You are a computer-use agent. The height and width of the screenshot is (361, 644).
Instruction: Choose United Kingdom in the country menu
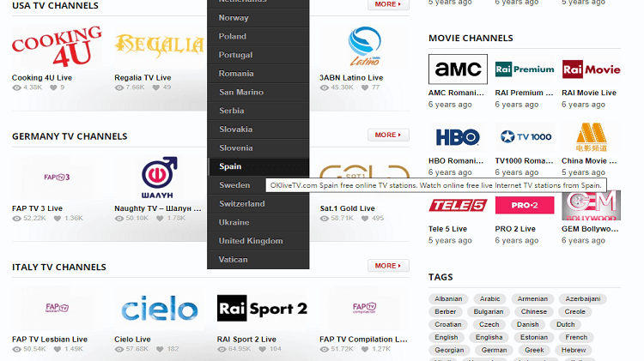pos(258,241)
